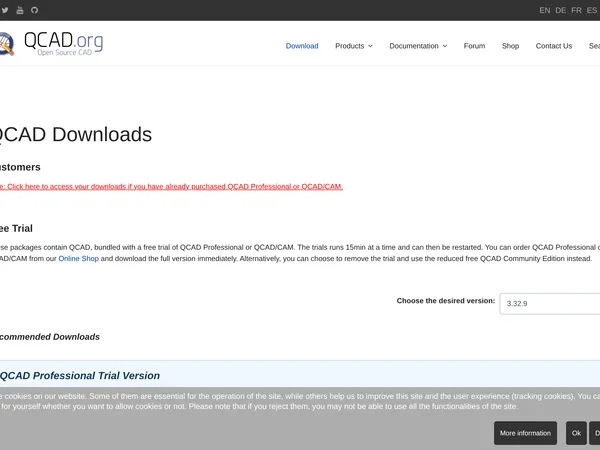
Task: Switch language to DE
Action: [561, 10]
